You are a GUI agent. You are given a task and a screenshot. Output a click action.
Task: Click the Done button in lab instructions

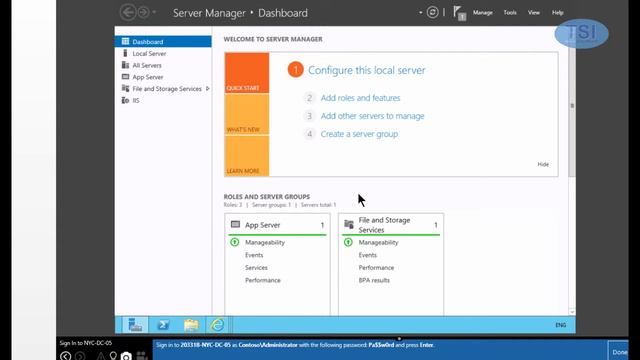coord(619,352)
